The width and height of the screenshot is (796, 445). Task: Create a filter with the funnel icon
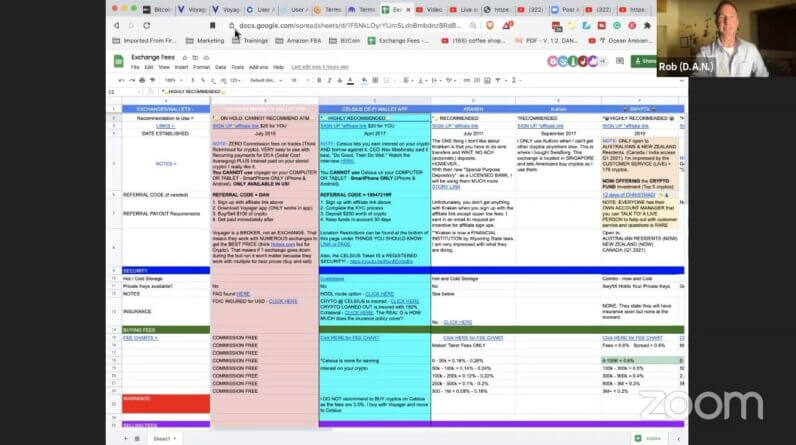pyautogui.click(x=498, y=80)
